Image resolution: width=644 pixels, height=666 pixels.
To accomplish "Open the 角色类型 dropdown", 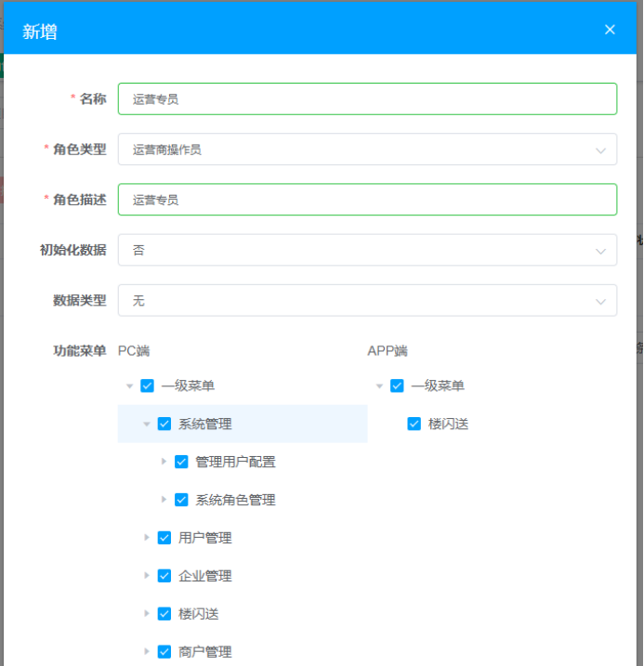I will (x=367, y=150).
